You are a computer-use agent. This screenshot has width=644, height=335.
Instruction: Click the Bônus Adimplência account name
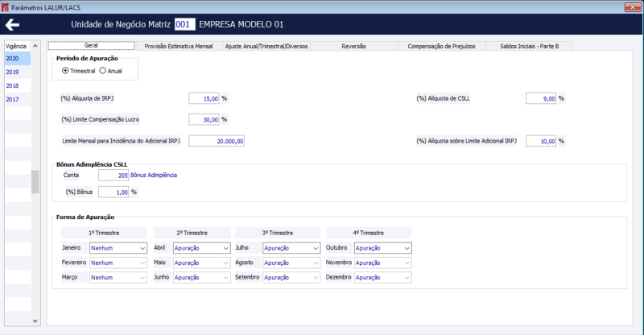point(154,175)
